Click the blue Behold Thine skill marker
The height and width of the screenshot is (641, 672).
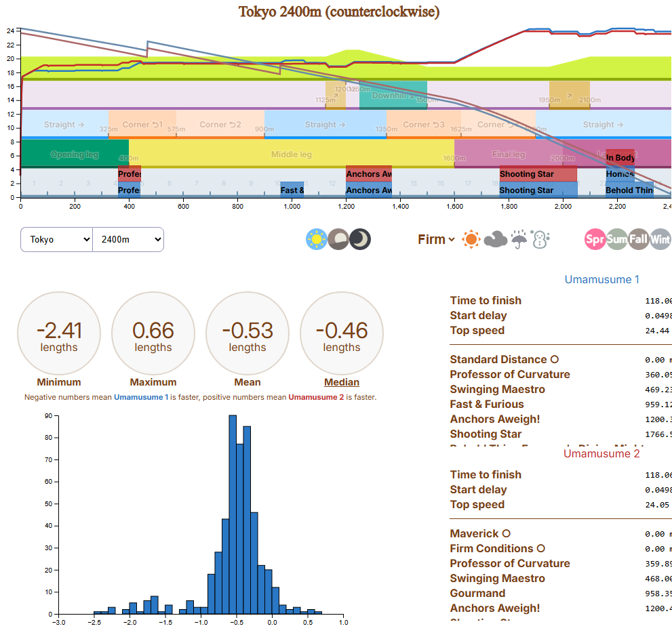pos(629,190)
